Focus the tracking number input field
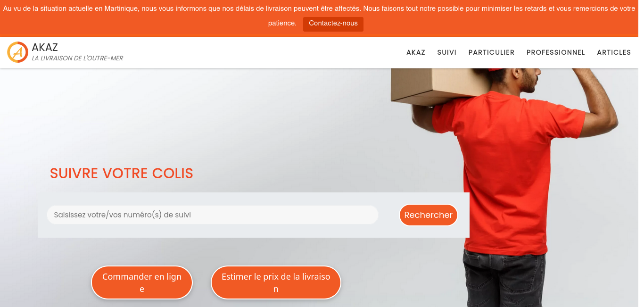 click(x=213, y=215)
